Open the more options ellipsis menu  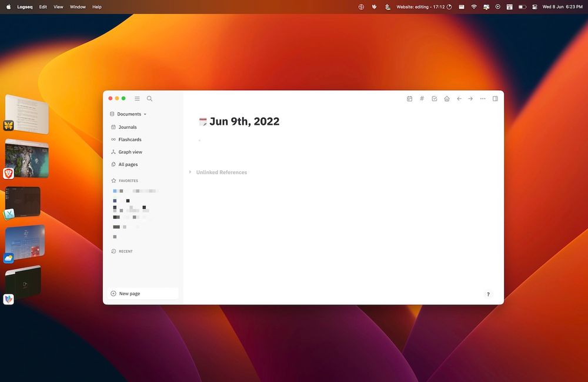[482, 98]
